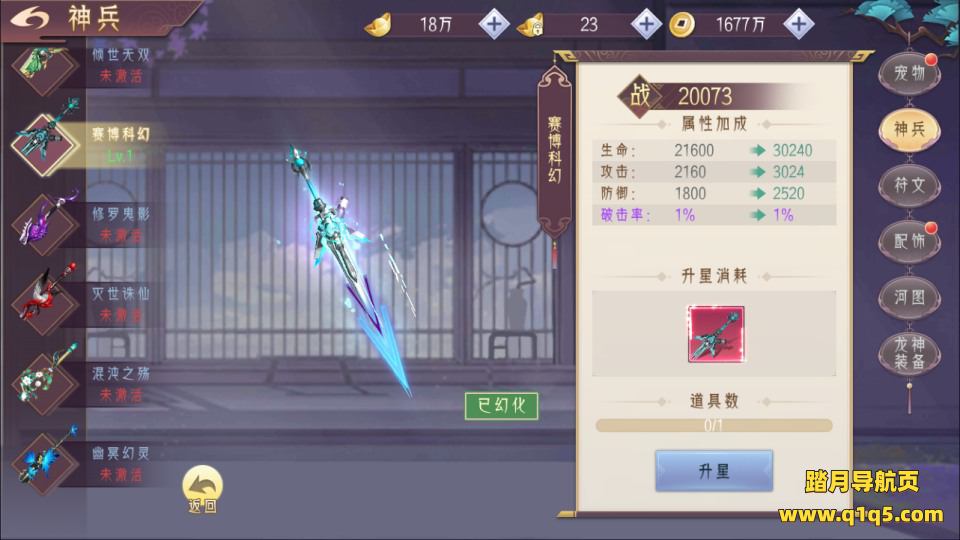Click the 升星 upgrade button

pyautogui.click(x=714, y=471)
